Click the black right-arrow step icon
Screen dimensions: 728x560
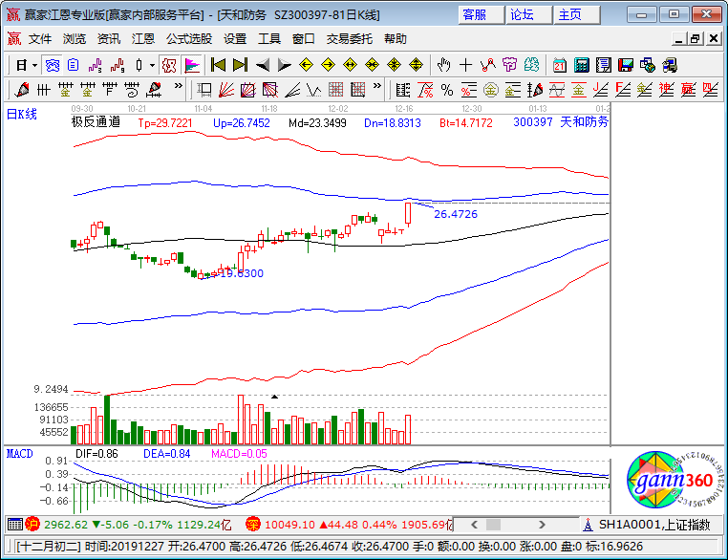click(x=284, y=65)
